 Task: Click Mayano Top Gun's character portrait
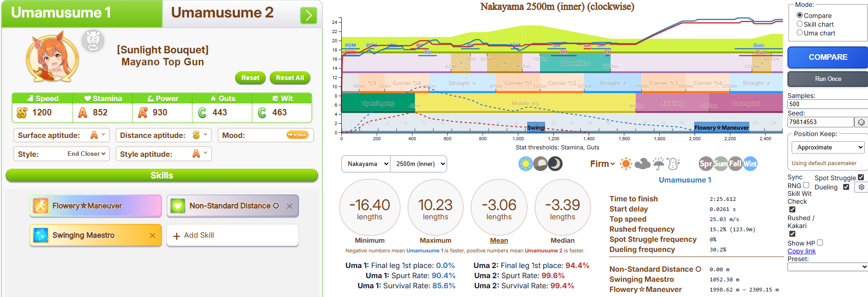pyautogui.click(x=52, y=57)
